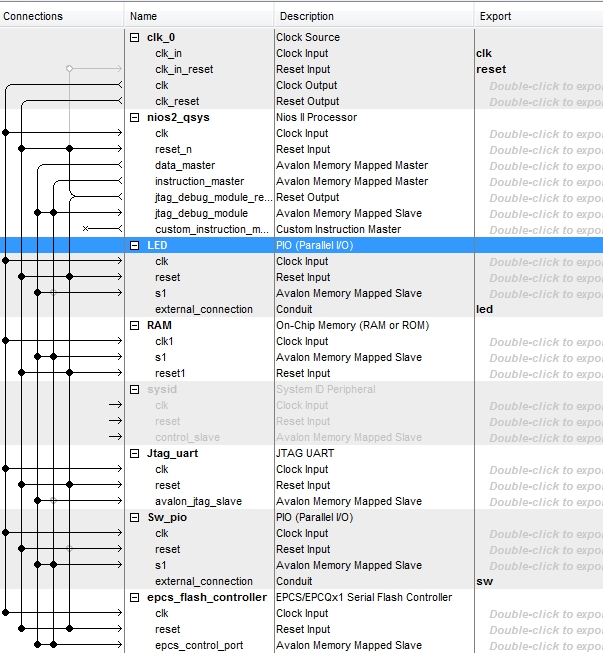
Task: Select the epcs_flash_controller row name
Action: coord(207,598)
